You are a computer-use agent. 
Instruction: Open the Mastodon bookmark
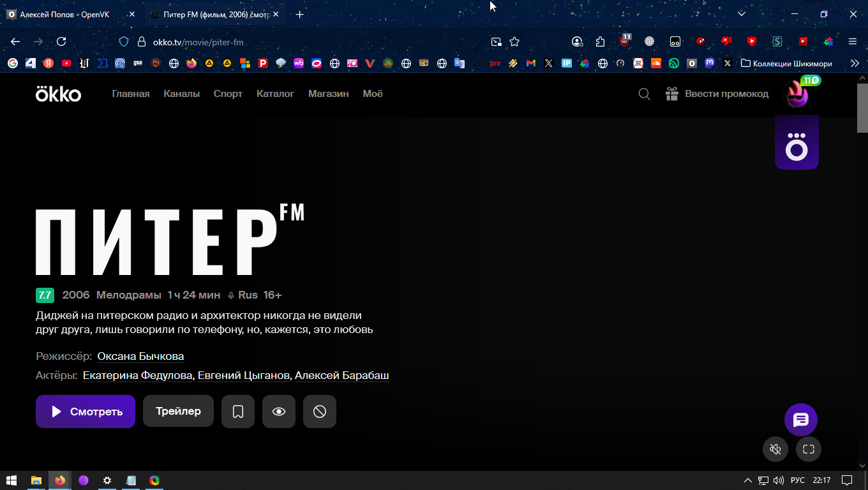[x=710, y=63]
